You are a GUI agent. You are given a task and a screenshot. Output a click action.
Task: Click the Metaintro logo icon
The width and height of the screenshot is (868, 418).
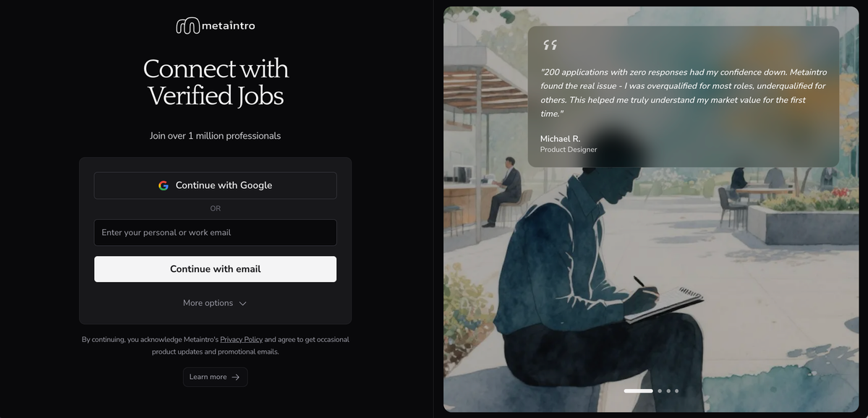click(187, 25)
